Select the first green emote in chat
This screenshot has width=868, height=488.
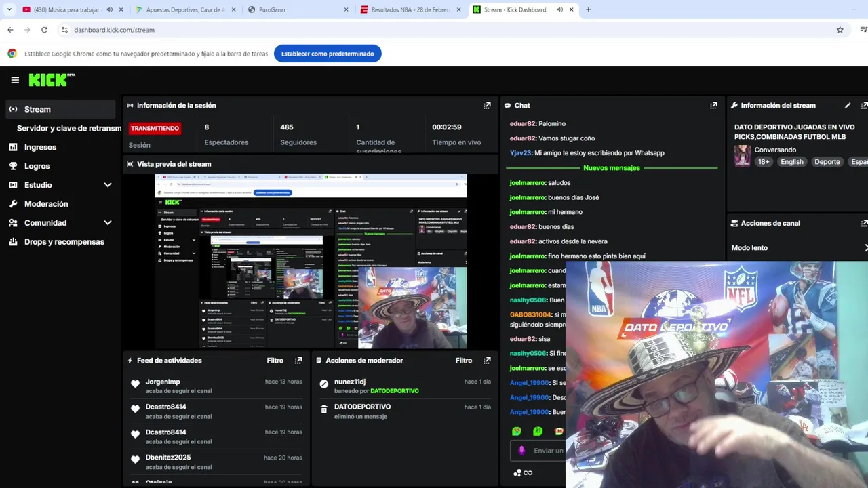[x=517, y=431]
